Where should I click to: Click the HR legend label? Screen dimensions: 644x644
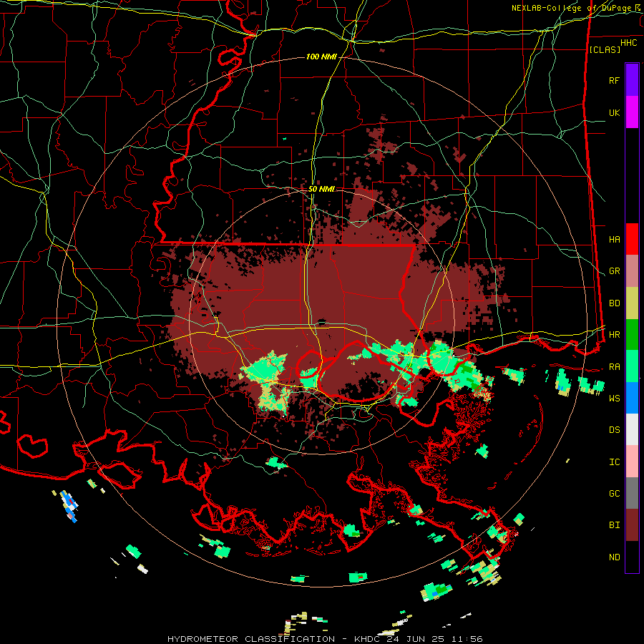coord(614,335)
